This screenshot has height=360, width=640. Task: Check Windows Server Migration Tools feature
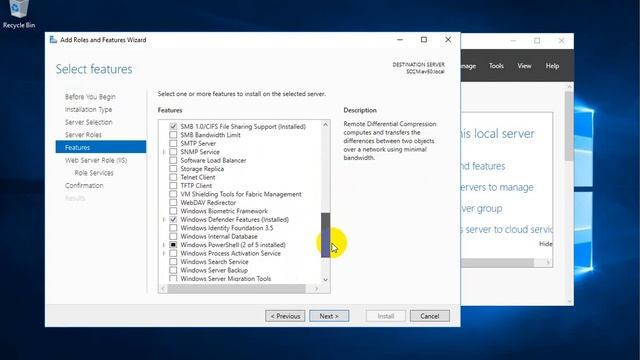pyautogui.click(x=173, y=278)
